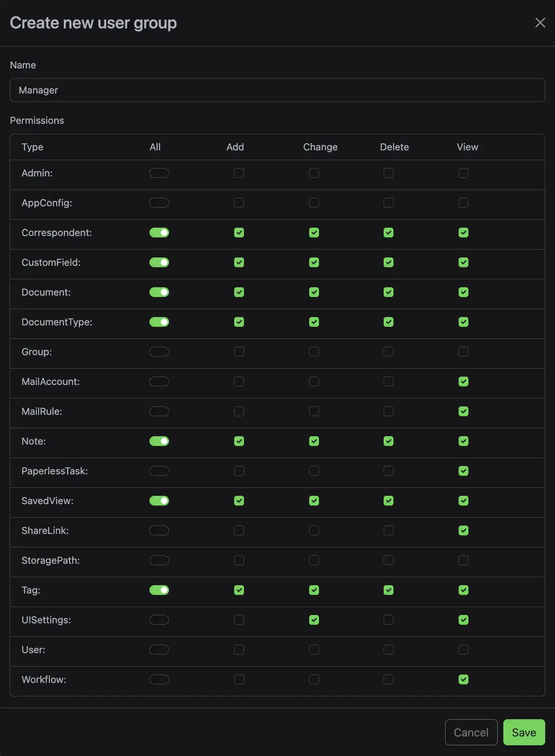Check the Add permission for ShareLink
The image size is (555, 756).
tap(239, 531)
